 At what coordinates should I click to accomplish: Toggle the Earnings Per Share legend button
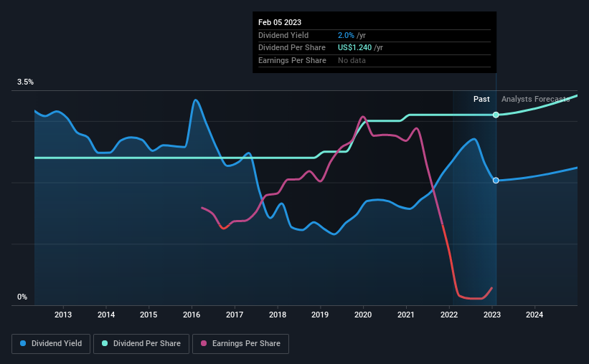[x=240, y=344]
